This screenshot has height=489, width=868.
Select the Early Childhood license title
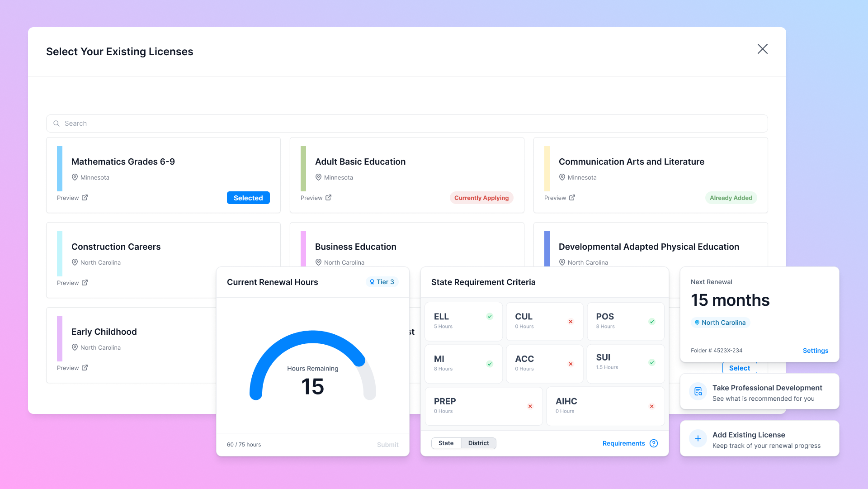click(104, 332)
